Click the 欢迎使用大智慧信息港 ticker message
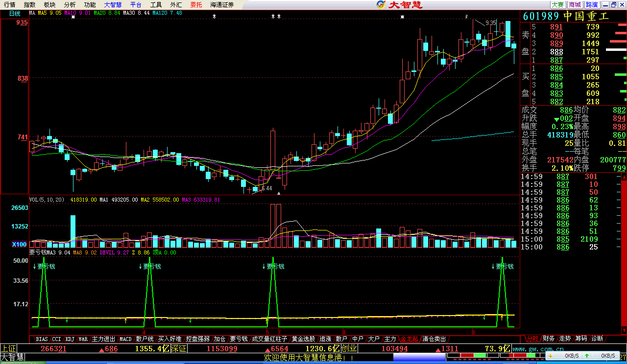627x364 pixels. [309, 358]
